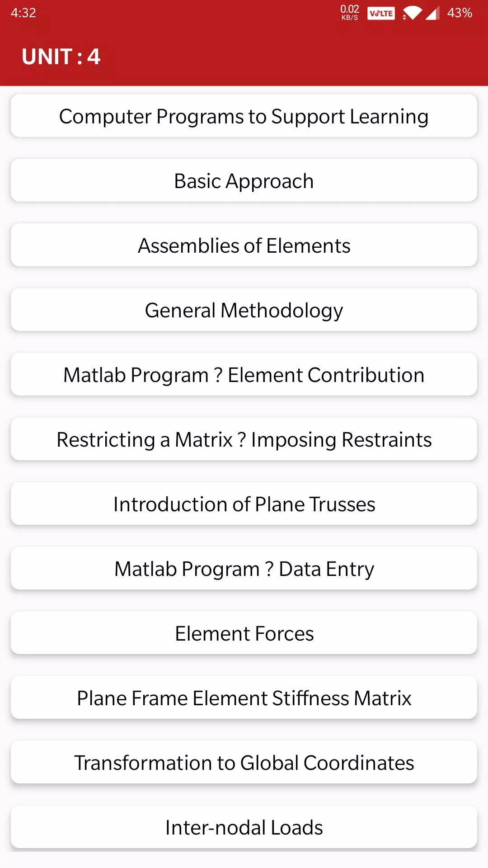
Task: Open the Element Forces lesson
Action: (x=244, y=633)
